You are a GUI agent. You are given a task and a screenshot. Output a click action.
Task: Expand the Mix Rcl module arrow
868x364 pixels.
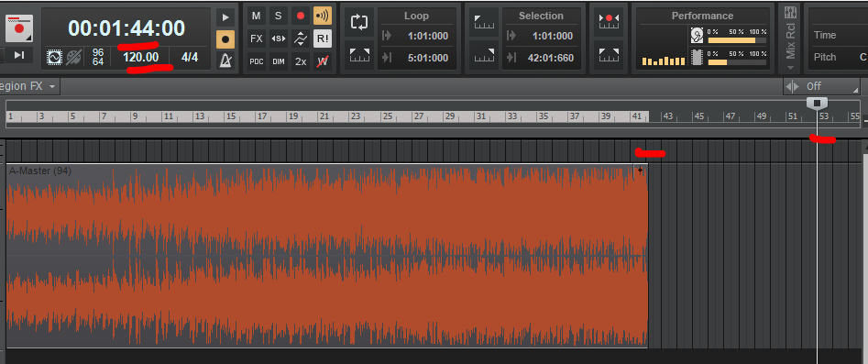click(790, 68)
